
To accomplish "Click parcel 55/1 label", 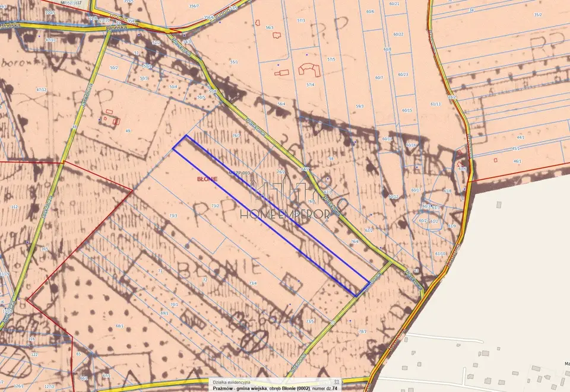I will 234,62.
